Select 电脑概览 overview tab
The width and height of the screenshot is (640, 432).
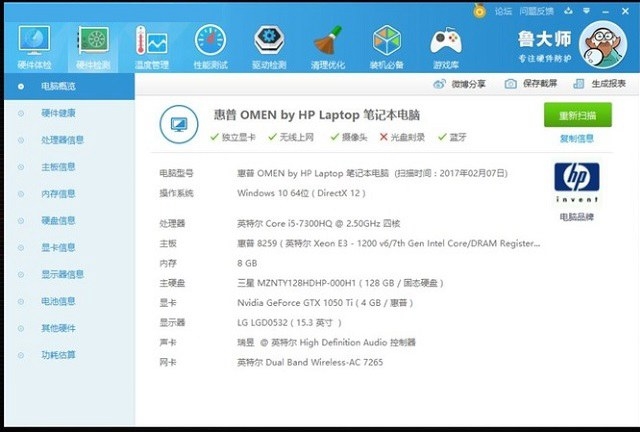[x=69, y=86]
